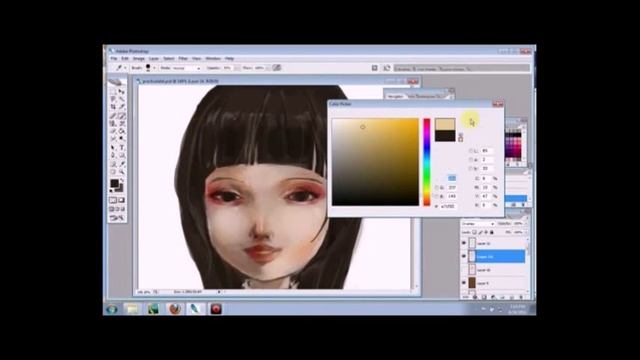The width and height of the screenshot is (640, 360).
Task: Select the Hand tool
Action: 113,172
